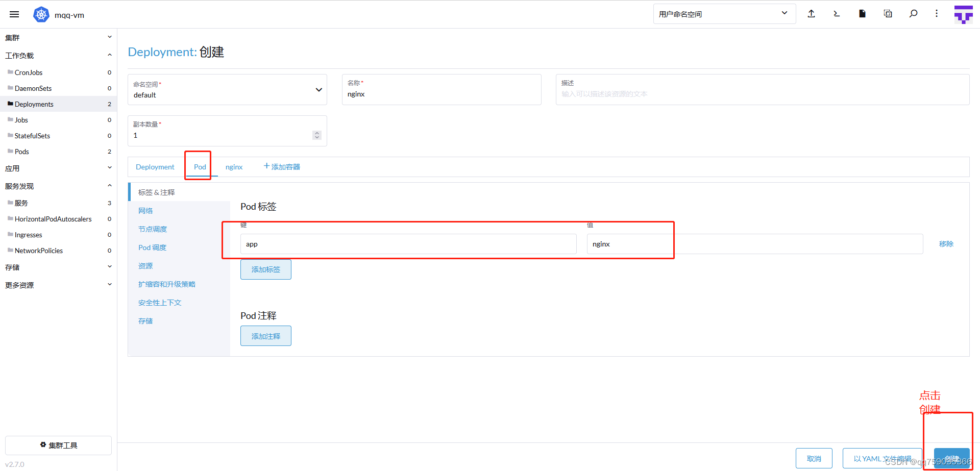Open the namespace default dropdown
The height and width of the screenshot is (471, 980).
(x=227, y=90)
